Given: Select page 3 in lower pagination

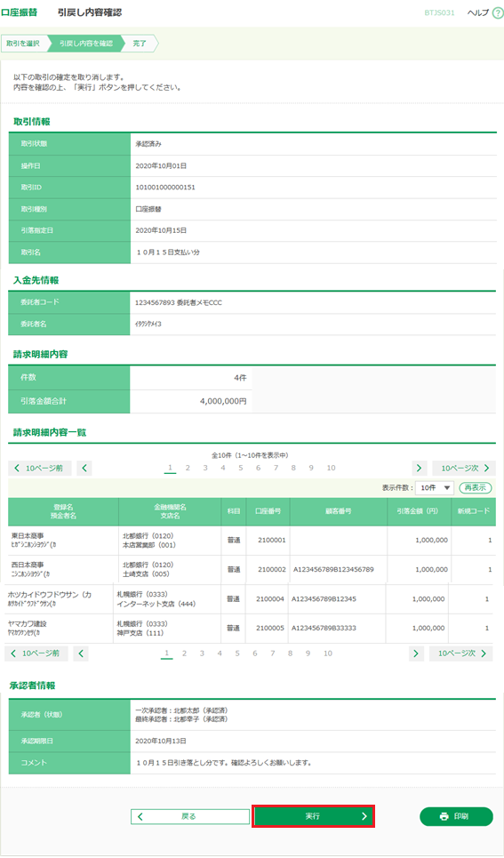Looking at the screenshot, I should point(202,654).
